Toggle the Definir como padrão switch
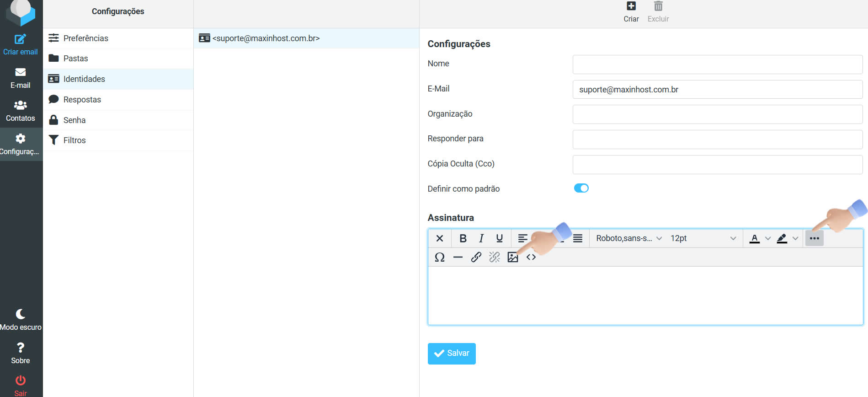 pyautogui.click(x=581, y=188)
